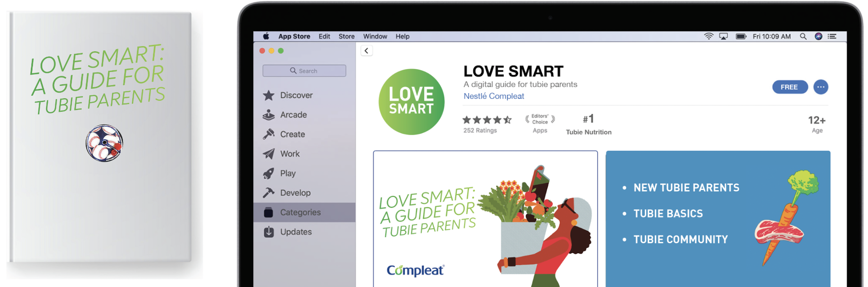Click the battery status icon
868x287 pixels.
(741, 36)
